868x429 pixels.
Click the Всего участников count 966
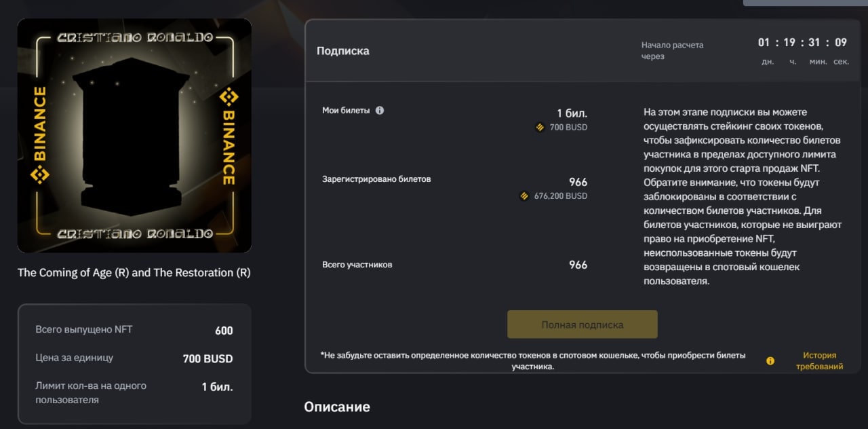point(578,265)
